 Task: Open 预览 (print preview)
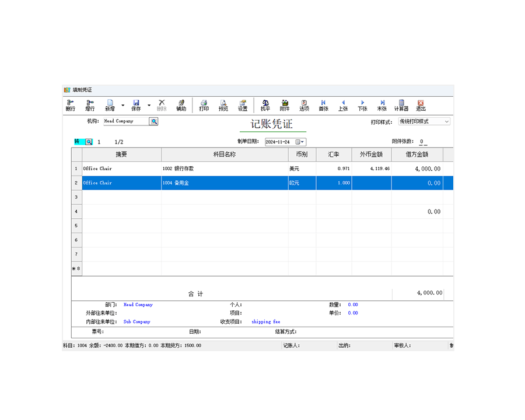tap(223, 105)
